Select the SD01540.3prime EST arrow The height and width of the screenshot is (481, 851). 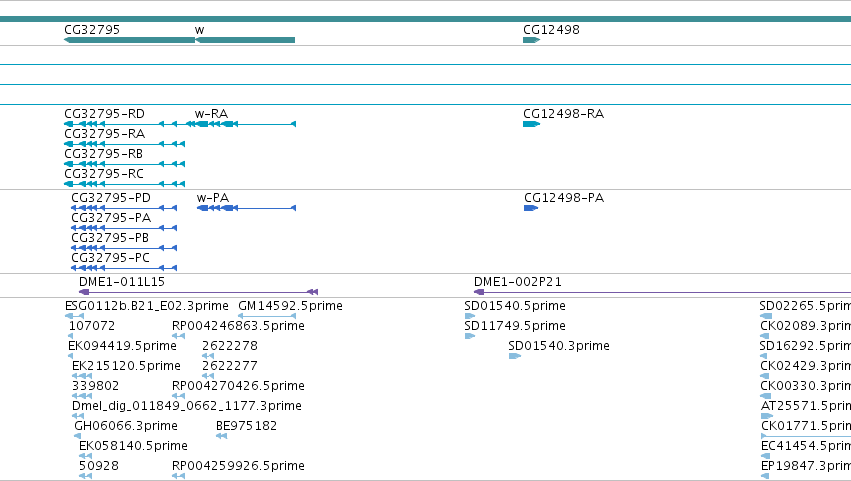(515, 356)
